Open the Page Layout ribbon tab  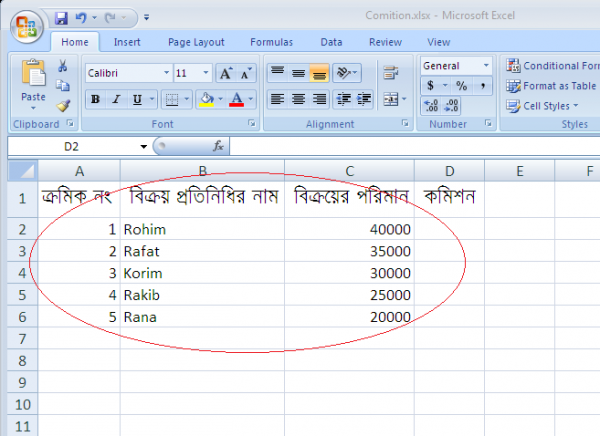(196, 42)
